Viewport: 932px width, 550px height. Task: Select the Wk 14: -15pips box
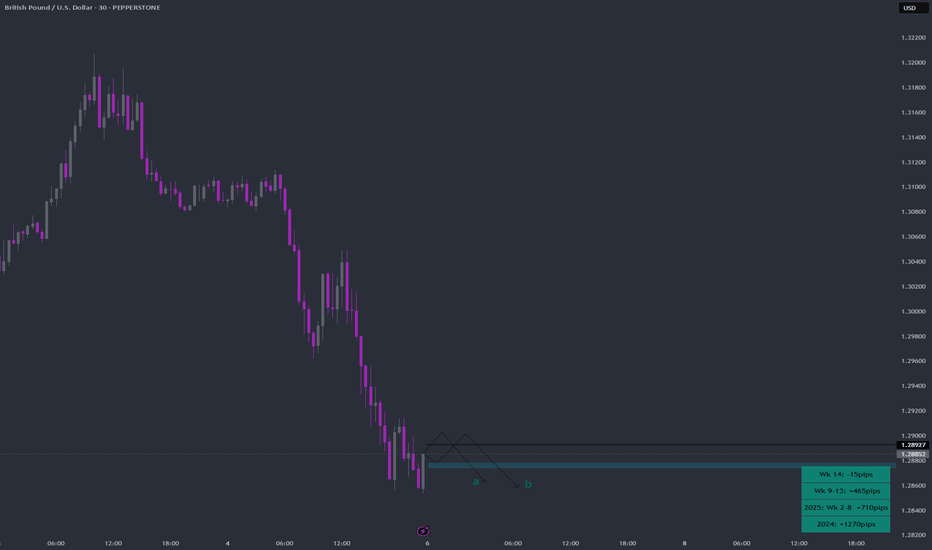click(x=846, y=474)
